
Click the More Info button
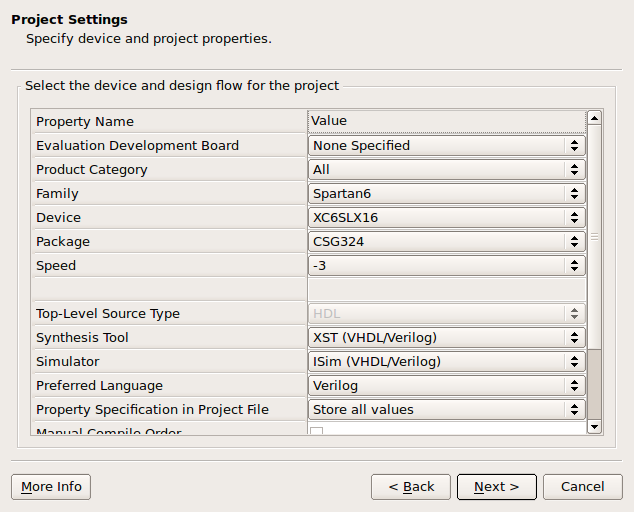click(x=51, y=487)
